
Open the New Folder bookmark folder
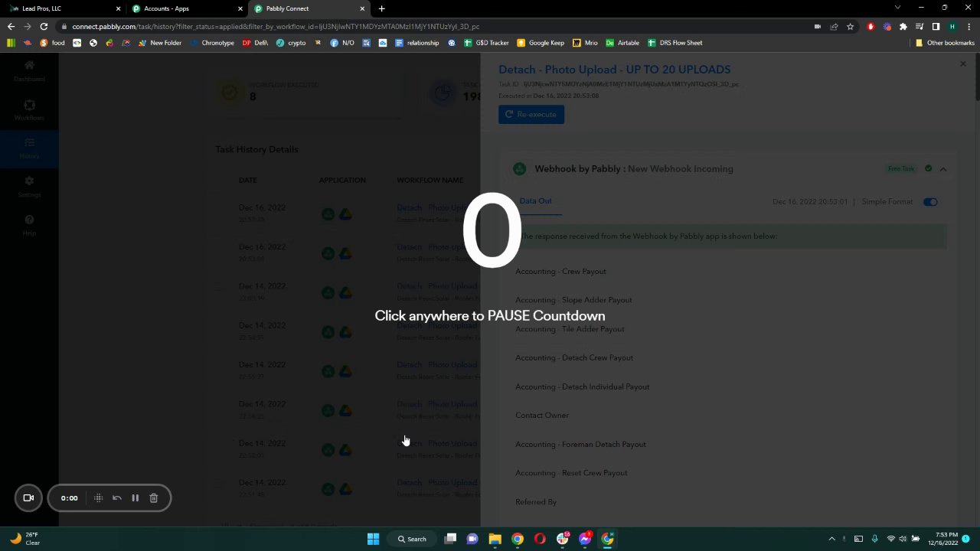[x=160, y=43]
